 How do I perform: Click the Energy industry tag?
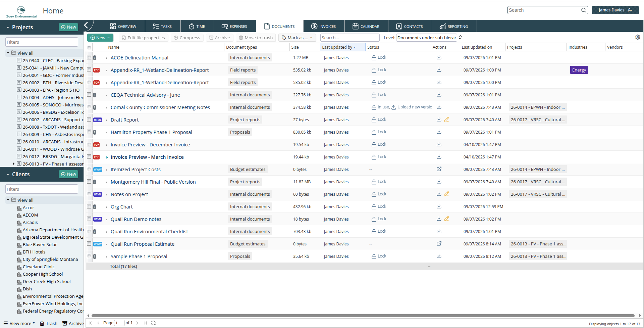(x=579, y=70)
